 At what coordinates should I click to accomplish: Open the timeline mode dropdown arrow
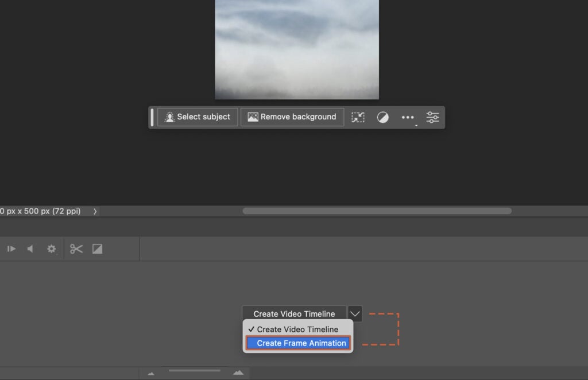point(354,313)
